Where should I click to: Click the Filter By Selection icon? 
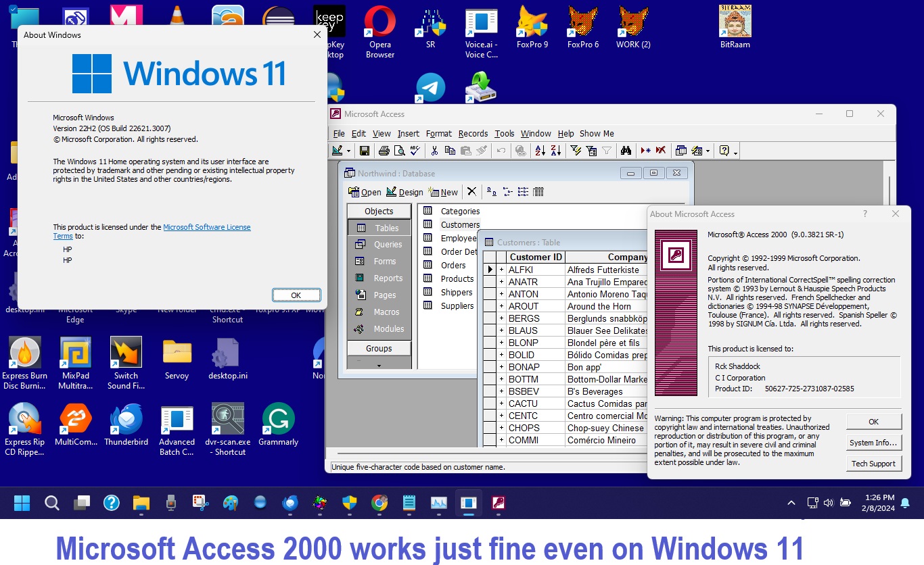point(576,151)
